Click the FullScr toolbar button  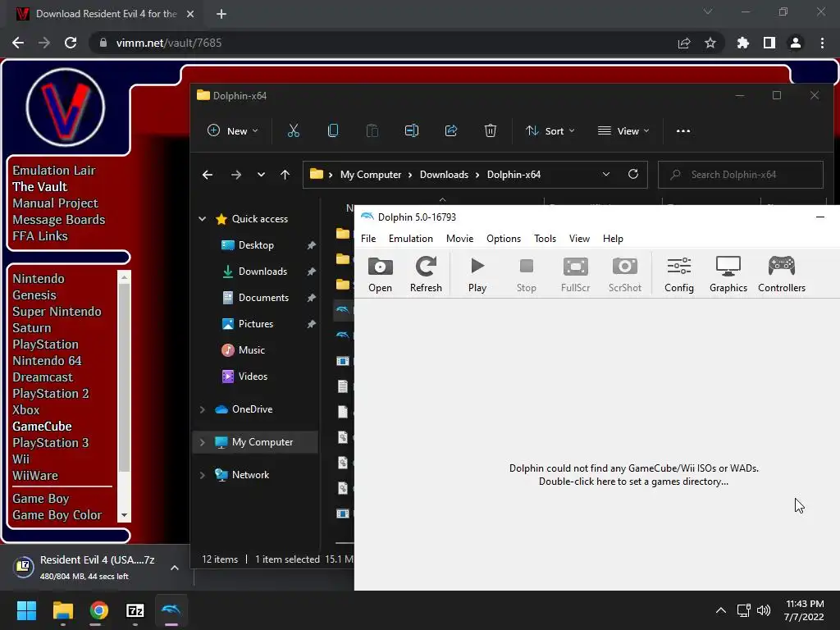575,274
